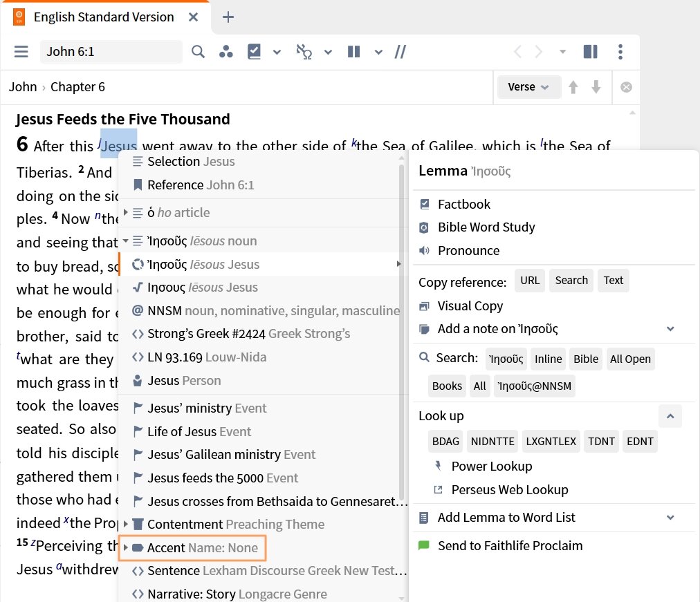
Task: Open the Verse navigation dropdown
Action: tap(528, 87)
